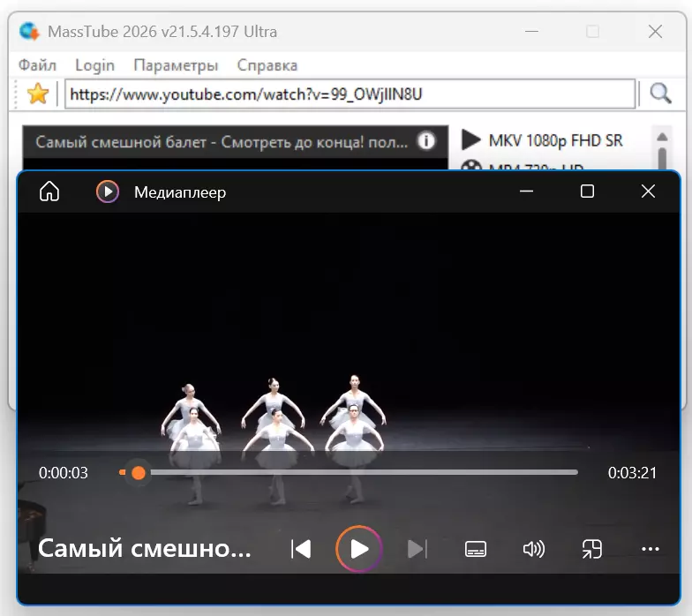Open the Файл menu in MassTube
The width and height of the screenshot is (692, 616).
(37, 65)
